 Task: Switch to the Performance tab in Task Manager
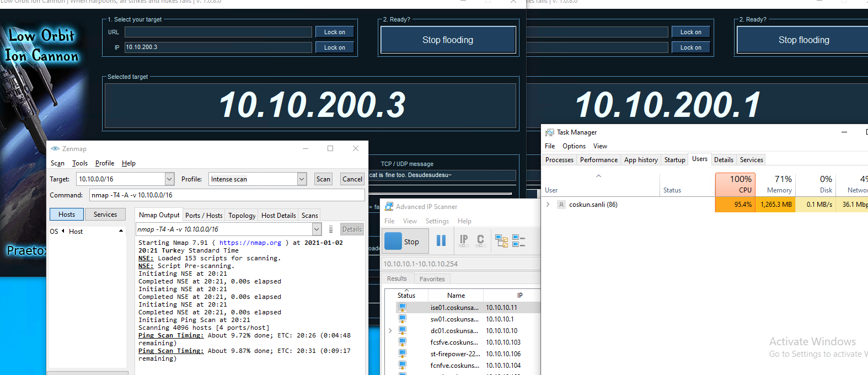click(x=599, y=160)
